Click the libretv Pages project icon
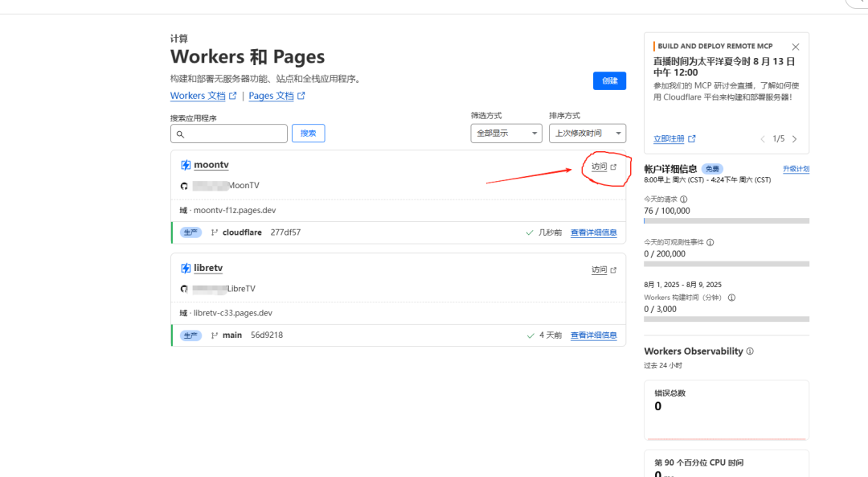Viewport: 868px width, 477px height. click(x=186, y=268)
